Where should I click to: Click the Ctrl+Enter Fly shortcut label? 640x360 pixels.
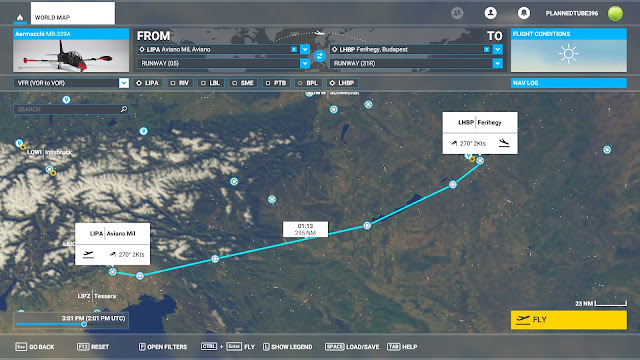(228, 347)
